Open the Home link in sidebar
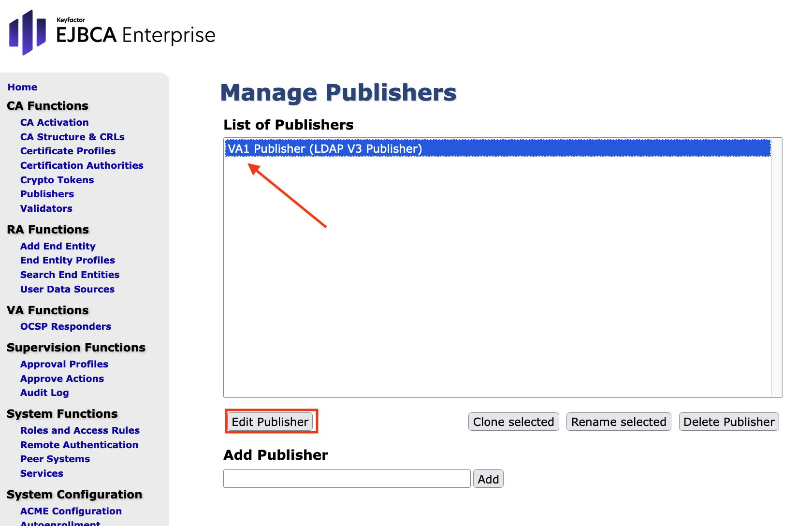This screenshot has height=526, width=812. [22, 87]
